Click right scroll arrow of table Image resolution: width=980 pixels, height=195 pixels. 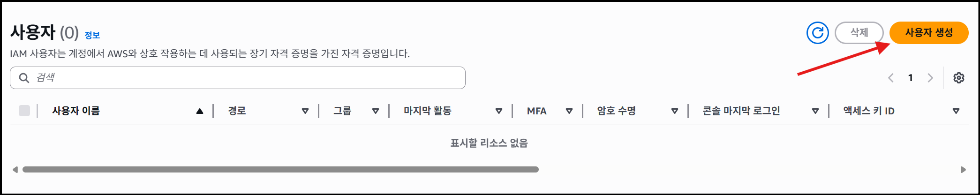963,169
